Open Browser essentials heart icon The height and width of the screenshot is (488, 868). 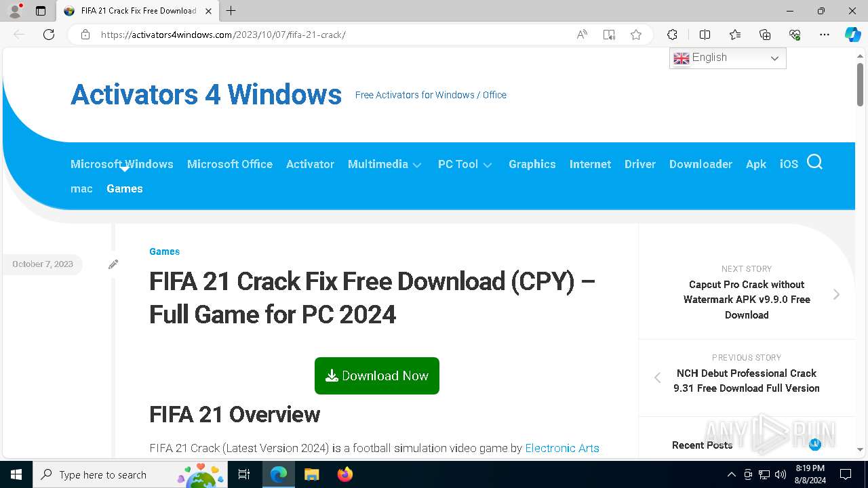795,35
